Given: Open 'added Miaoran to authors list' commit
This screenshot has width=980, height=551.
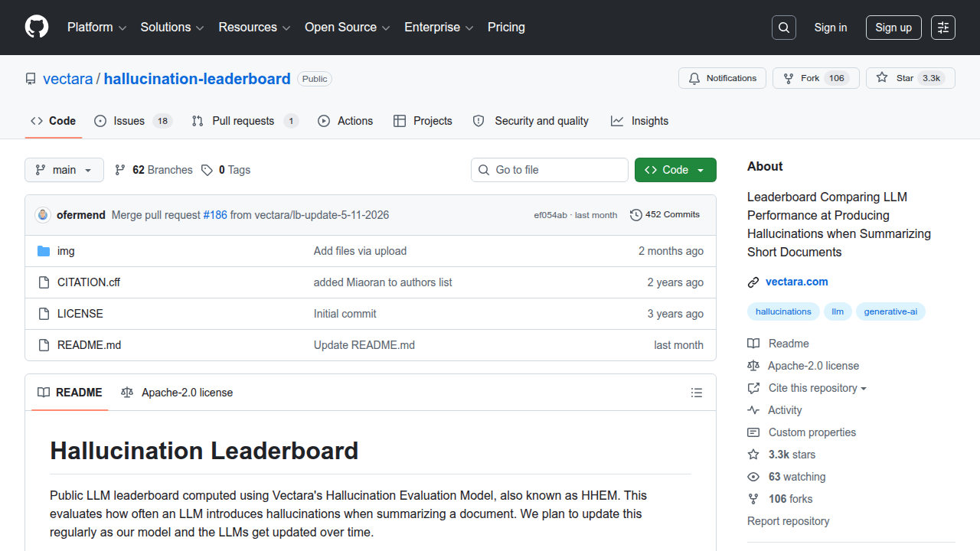Looking at the screenshot, I should [x=383, y=282].
